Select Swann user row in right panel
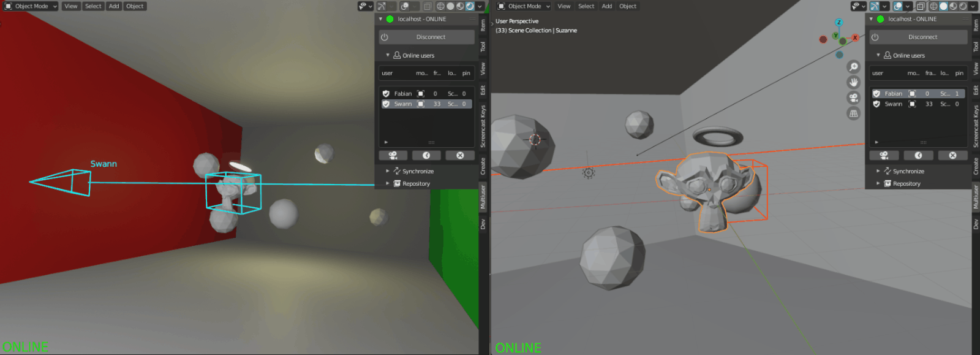The height and width of the screenshot is (355, 980). pos(918,104)
